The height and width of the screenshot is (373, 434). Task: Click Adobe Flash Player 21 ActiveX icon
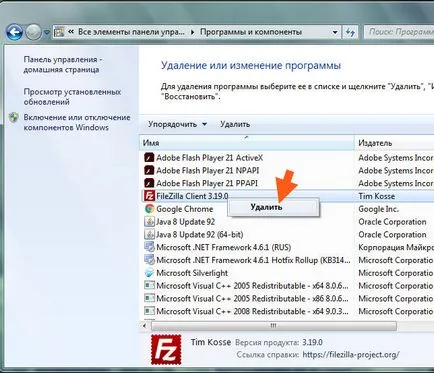click(x=149, y=158)
